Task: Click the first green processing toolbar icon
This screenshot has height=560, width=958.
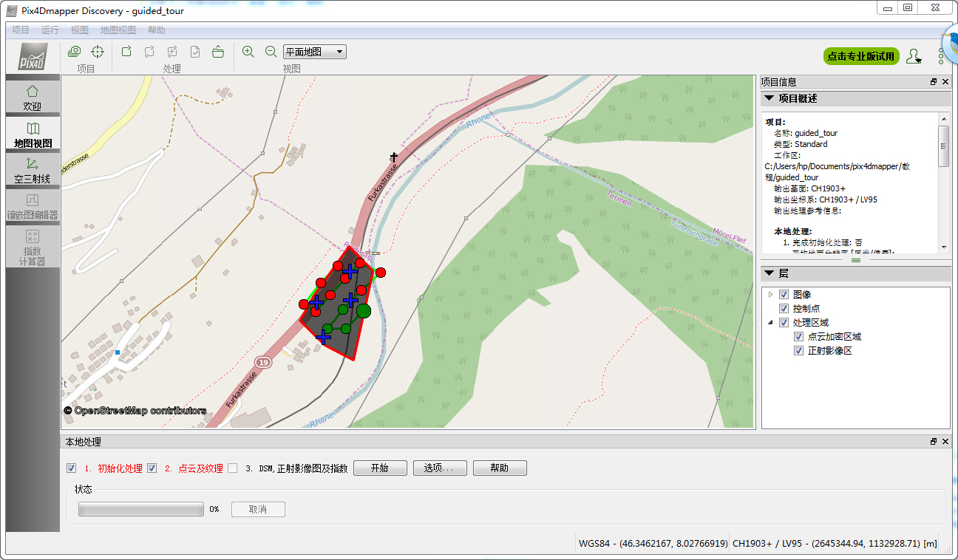Action: [x=126, y=52]
